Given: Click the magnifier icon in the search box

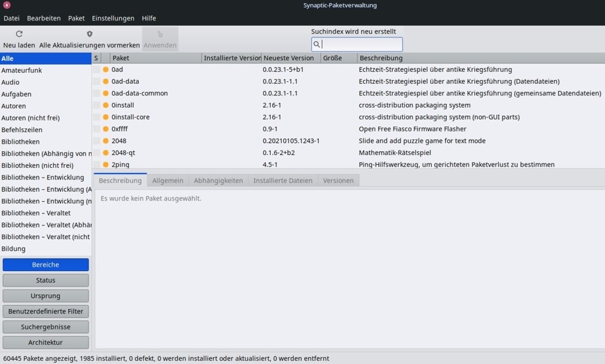Looking at the screenshot, I should pyautogui.click(x=317, y=44).
